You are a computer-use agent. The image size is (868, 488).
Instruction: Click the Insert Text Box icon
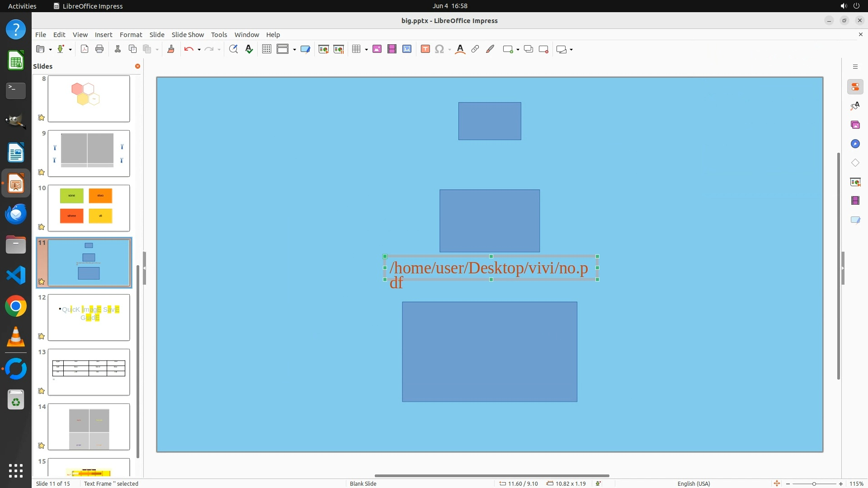point(425,49)
